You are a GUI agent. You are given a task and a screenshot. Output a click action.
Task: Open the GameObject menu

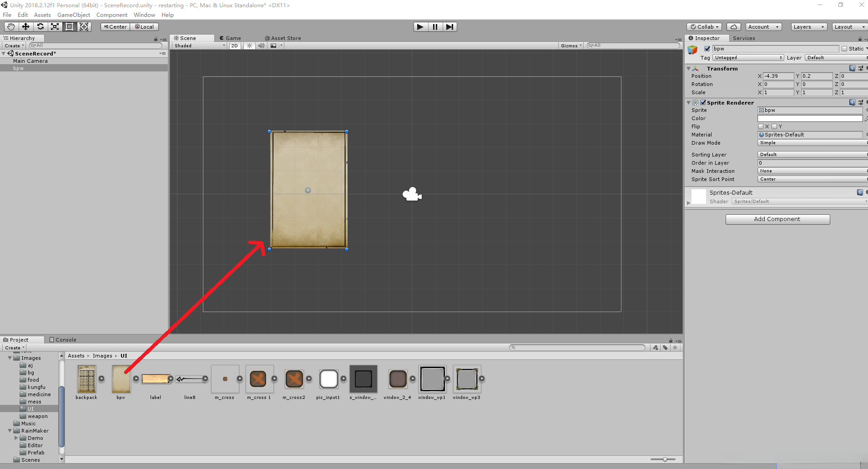[x=74, y=15]
